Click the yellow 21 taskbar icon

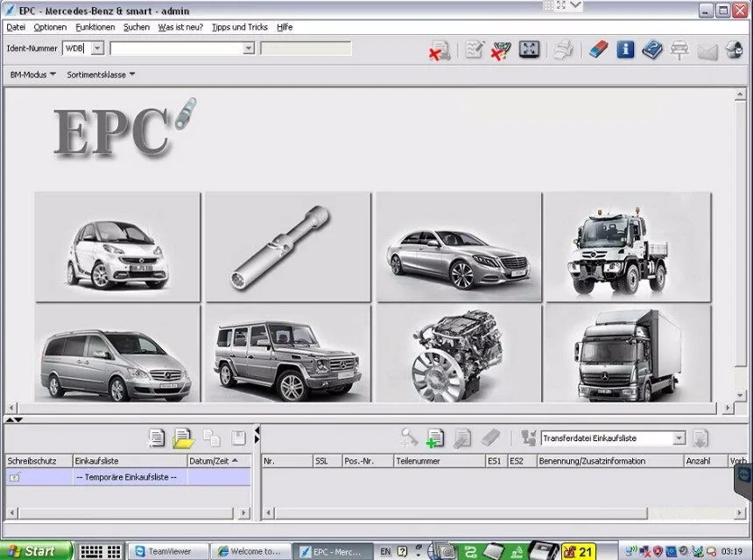[x=579, y=552]
